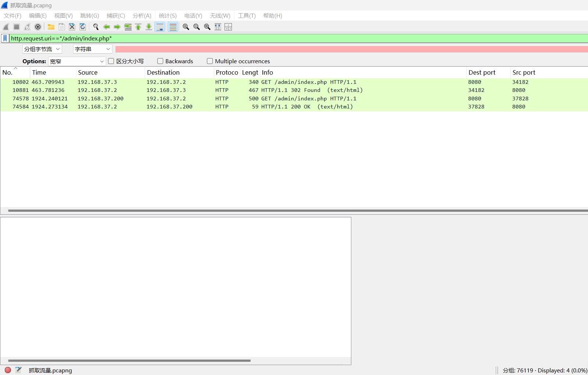588x375 pixels.
Task: Zoom in on packet text
Action: pyautogui.click(x=186, y=27)
